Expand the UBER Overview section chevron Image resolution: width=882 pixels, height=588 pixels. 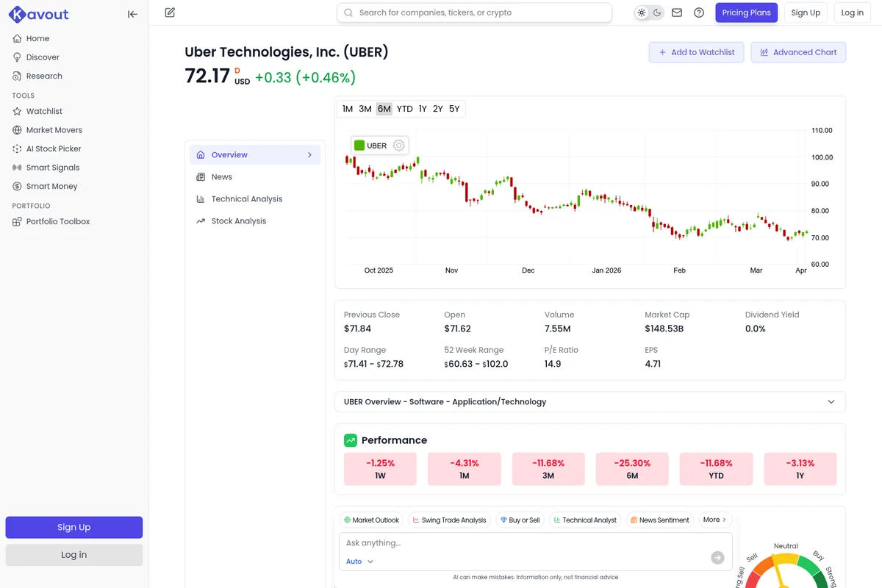[831, 402]
